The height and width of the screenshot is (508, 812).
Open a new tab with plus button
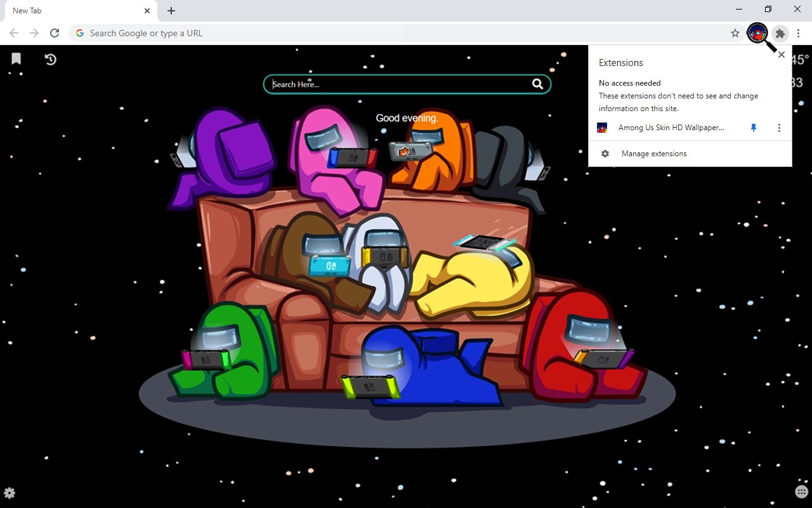click(171, 11)
